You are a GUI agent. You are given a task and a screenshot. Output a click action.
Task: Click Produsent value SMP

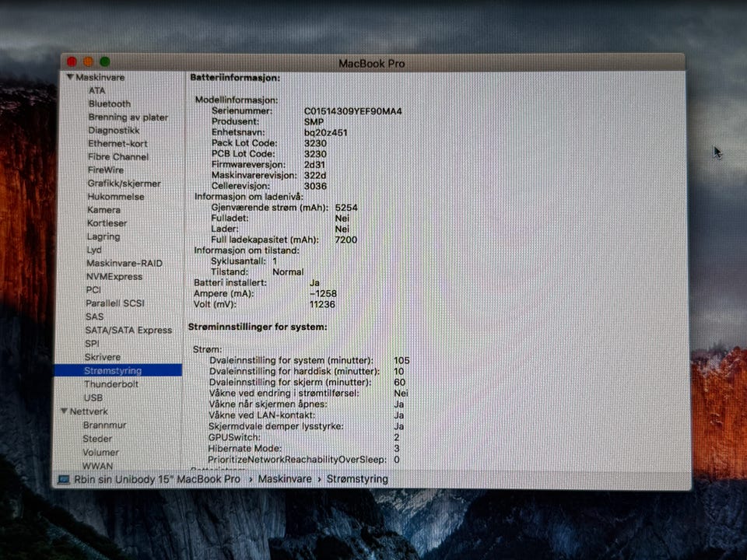click(x=314, y=121)
